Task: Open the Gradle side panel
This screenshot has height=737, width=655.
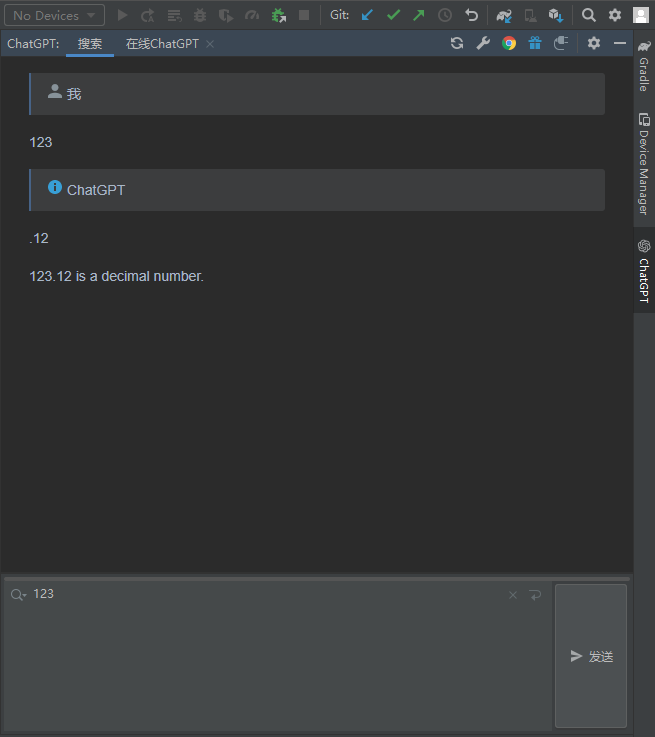Action: pyautogui.click(x=644, y=67)
